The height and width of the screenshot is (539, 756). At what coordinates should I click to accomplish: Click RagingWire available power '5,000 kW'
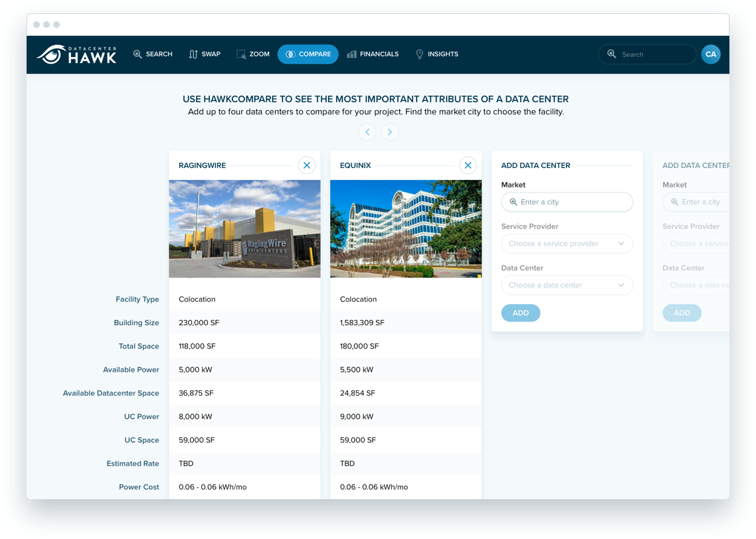(x=196, y=370)
